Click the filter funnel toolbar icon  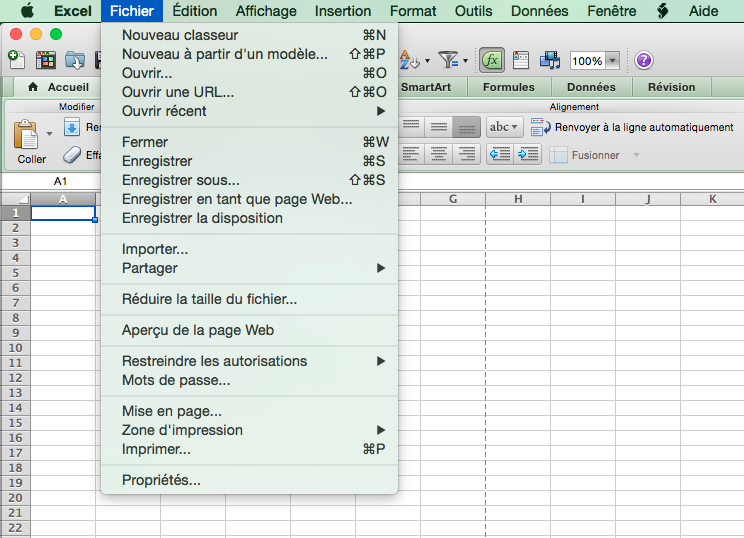pos(448,60)
